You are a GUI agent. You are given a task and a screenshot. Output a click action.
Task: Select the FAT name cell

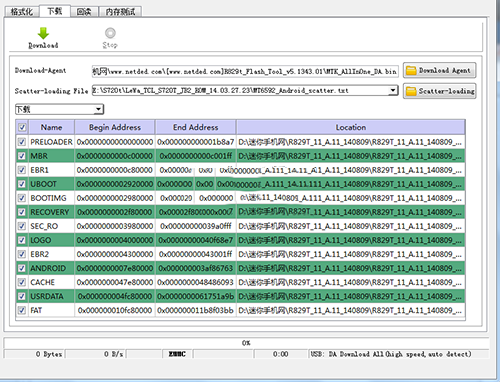[51, 310]
